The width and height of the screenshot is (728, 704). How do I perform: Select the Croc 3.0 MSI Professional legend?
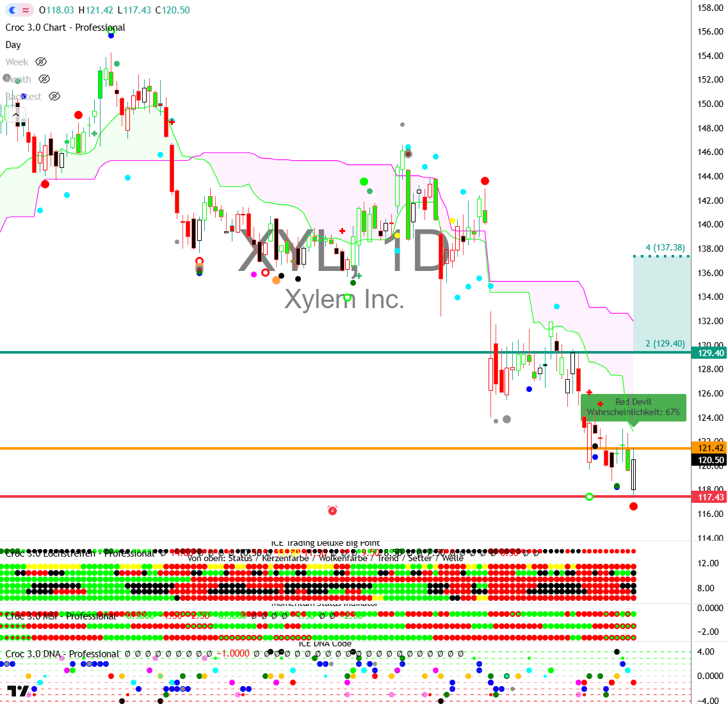[x=61, y=616]
